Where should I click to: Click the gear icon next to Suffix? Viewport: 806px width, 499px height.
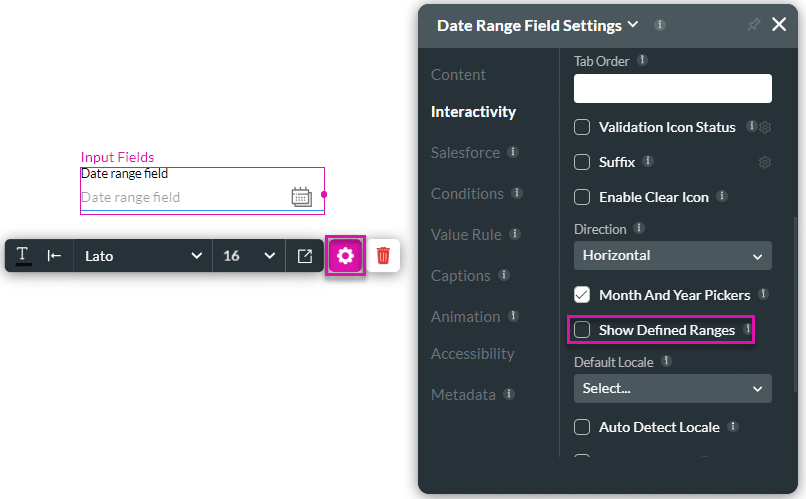(765, 162)
